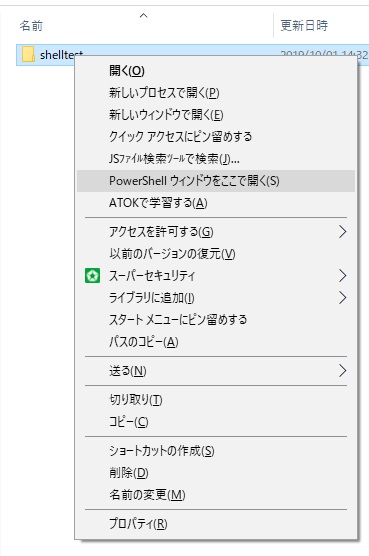Expand the スーパーセキュリティ submenu arrow

342,276
